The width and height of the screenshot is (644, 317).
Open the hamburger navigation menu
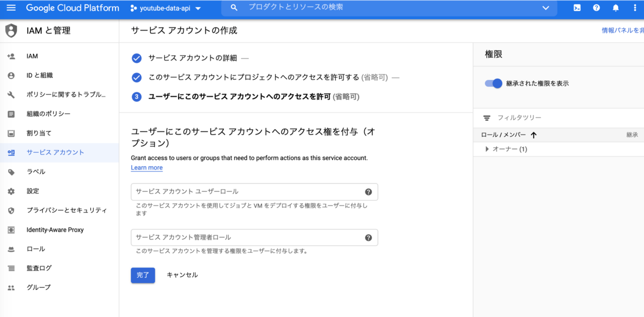pos(11,8)
